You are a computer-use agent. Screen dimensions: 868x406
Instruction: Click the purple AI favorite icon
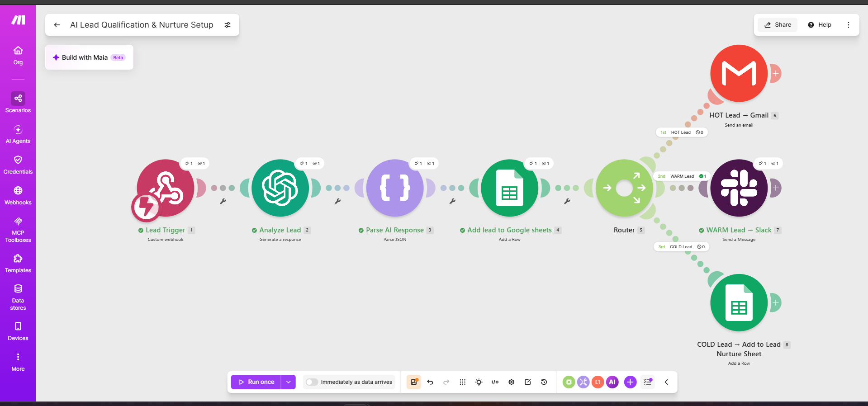click(612, 382)
